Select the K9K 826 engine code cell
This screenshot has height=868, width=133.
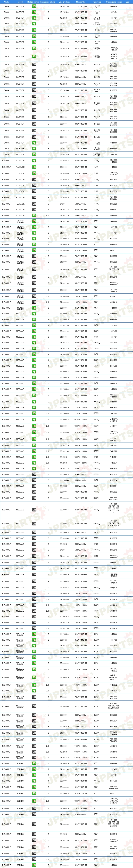tap(113, 204)
